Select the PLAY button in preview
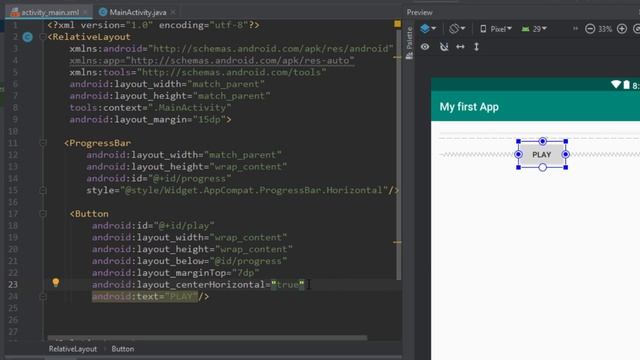Screen dimensions: 640x360 tap(542, 155)
